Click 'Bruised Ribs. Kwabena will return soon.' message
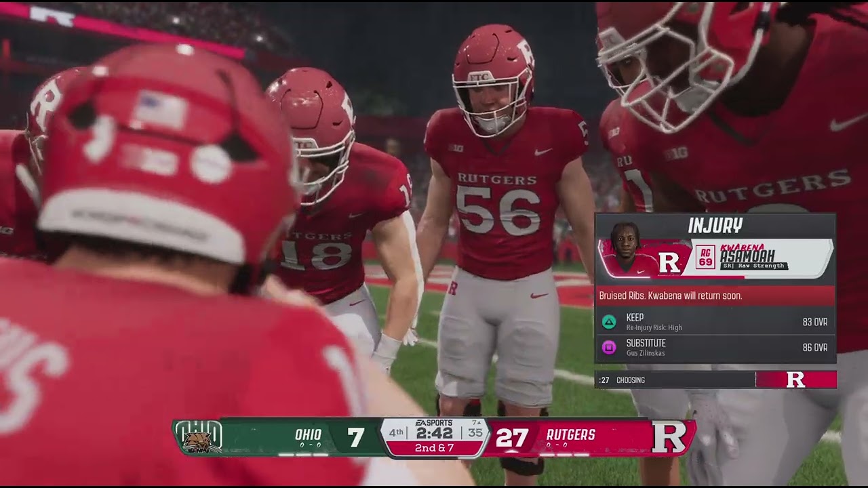 point(671,296)
